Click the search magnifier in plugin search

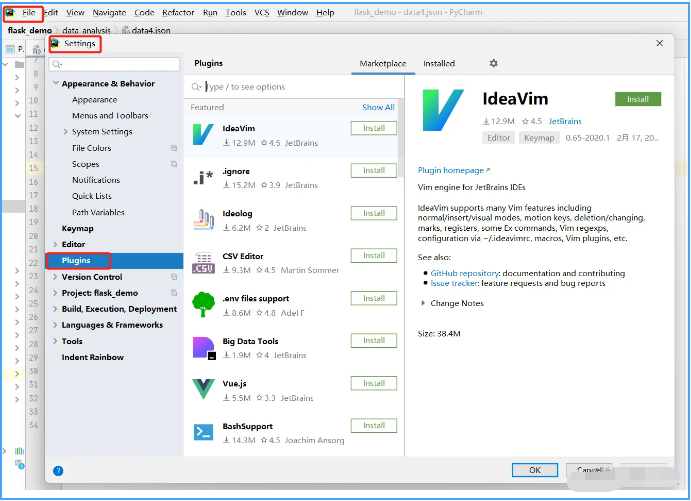click(x=197, y=87)
